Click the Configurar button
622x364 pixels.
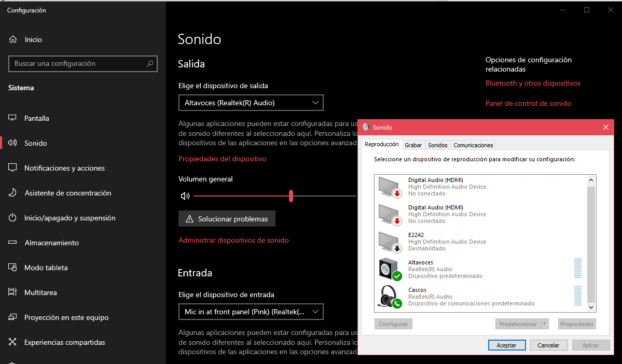click(x=393, y=324)
